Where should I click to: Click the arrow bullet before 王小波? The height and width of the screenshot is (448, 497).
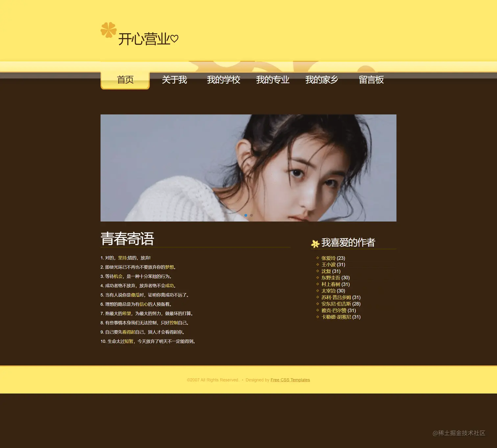(x=318, y=264)
